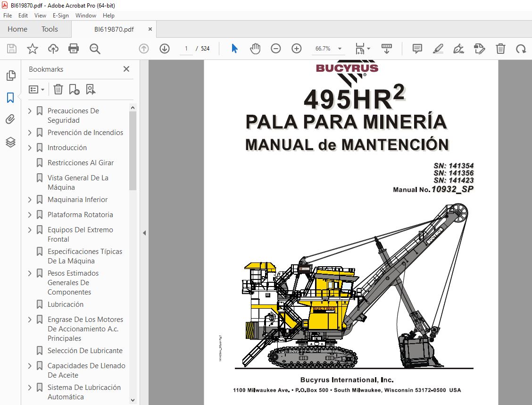
Task: Expand Pesos Estimados Generales De Componentes
Action: coord(30,273)
